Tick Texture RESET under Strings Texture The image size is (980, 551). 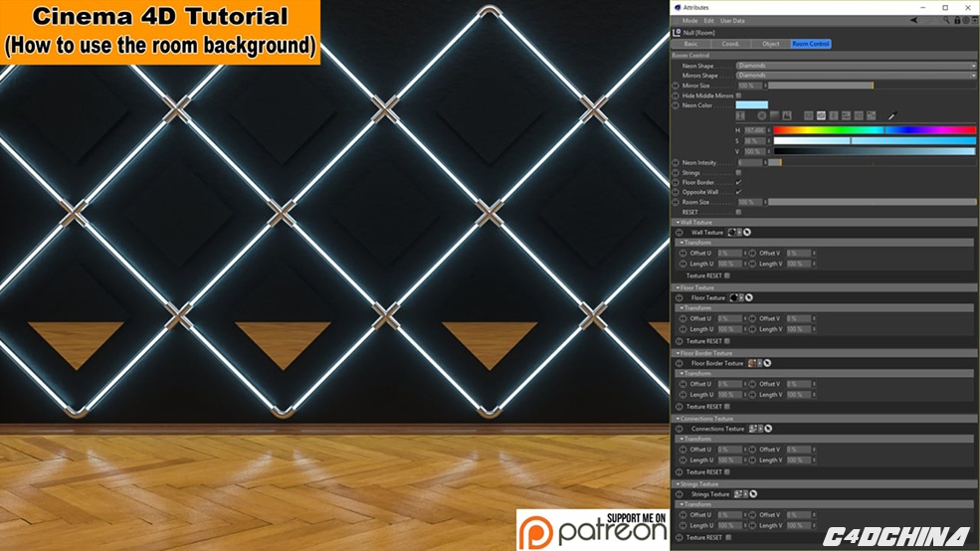[x=728, y=537]
